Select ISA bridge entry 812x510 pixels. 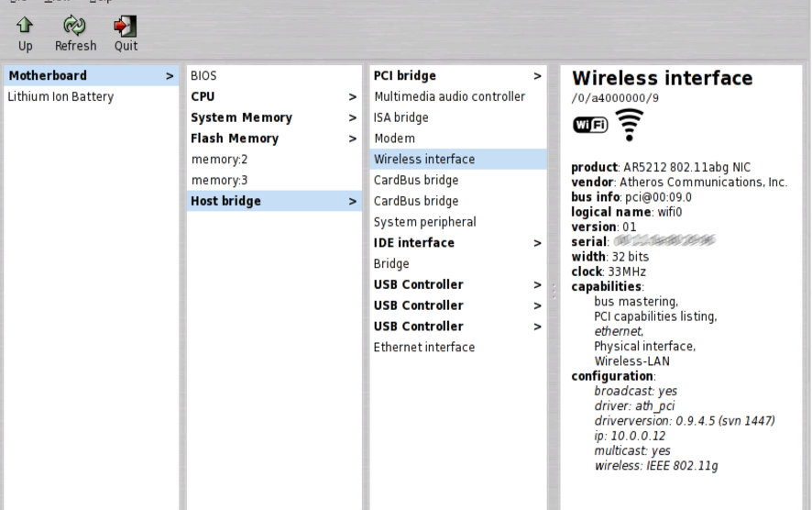[x=458, y=117]
